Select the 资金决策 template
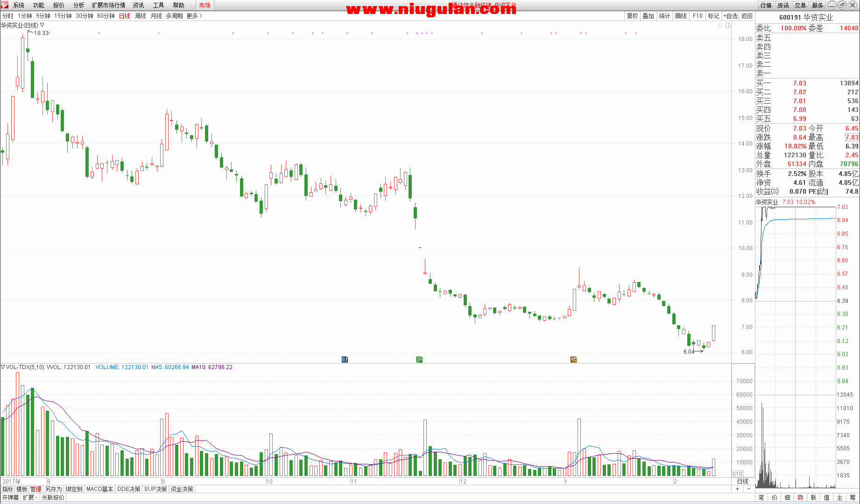860x504 pixels. tap(182, 489)
